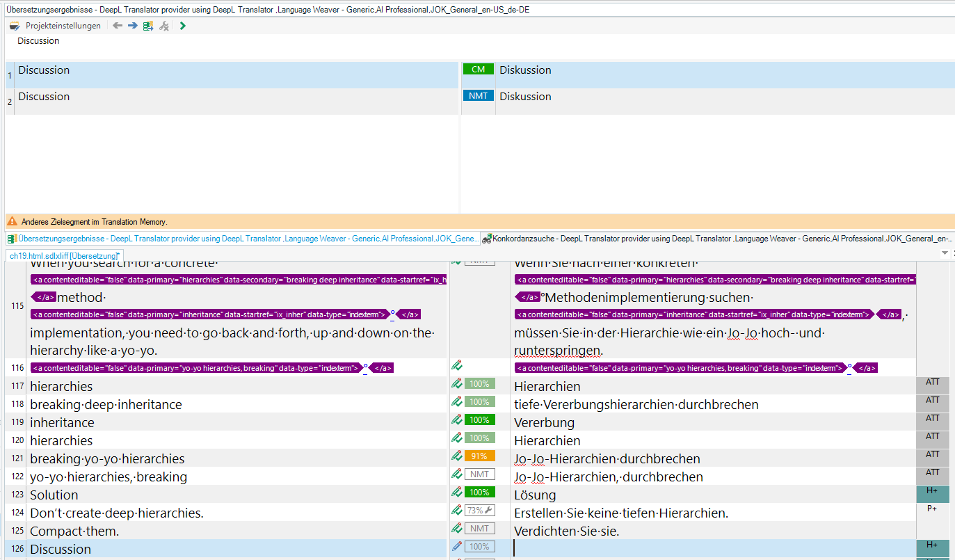Click the 73% fuzzy match badge on segment 124
955x560 pixels.
click(479, 511)
